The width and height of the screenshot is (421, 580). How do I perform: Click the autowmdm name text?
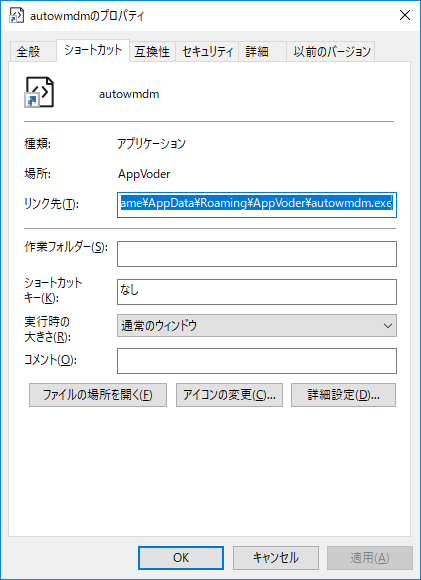[129, 94]
